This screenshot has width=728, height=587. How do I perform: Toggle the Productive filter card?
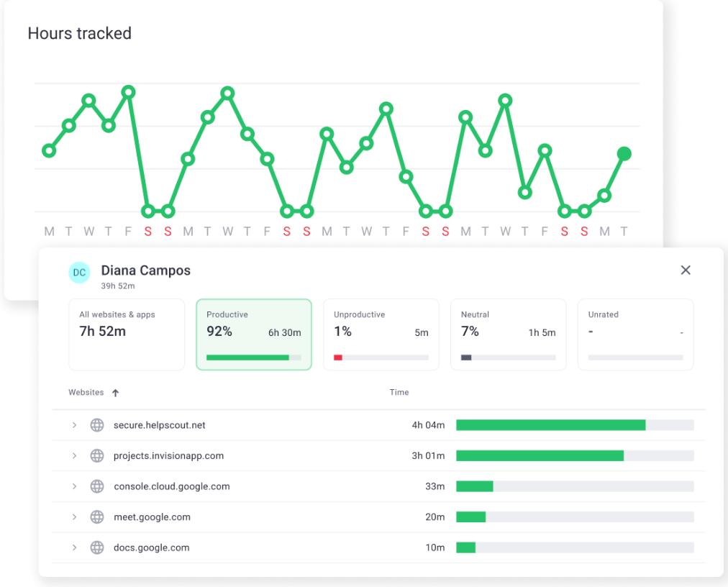(x=254, y=333)
